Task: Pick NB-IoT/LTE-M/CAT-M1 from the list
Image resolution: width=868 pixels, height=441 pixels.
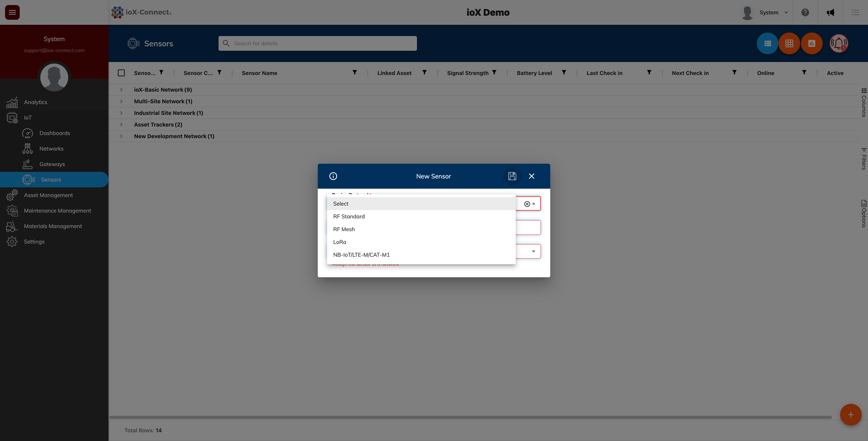Action: [361, 255]
